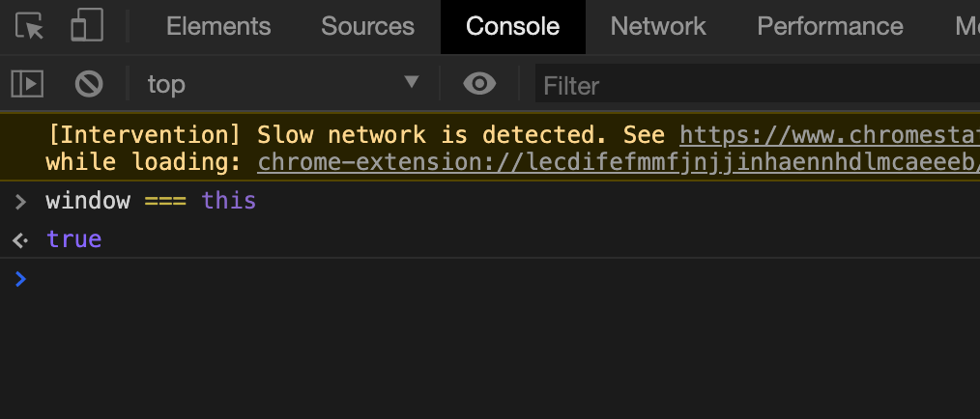Switch to the Elements tab
This screenshot has height=419, width=980.
pyautogui.click(x=218, y=27)
